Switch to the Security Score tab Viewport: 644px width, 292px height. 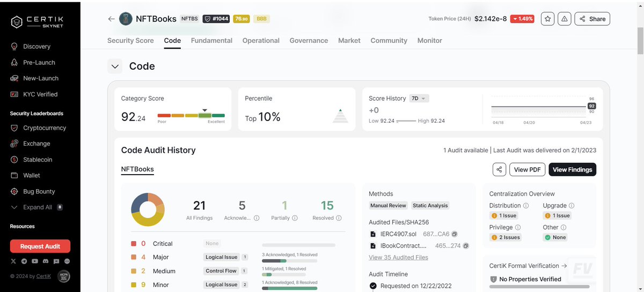(130, 41)
